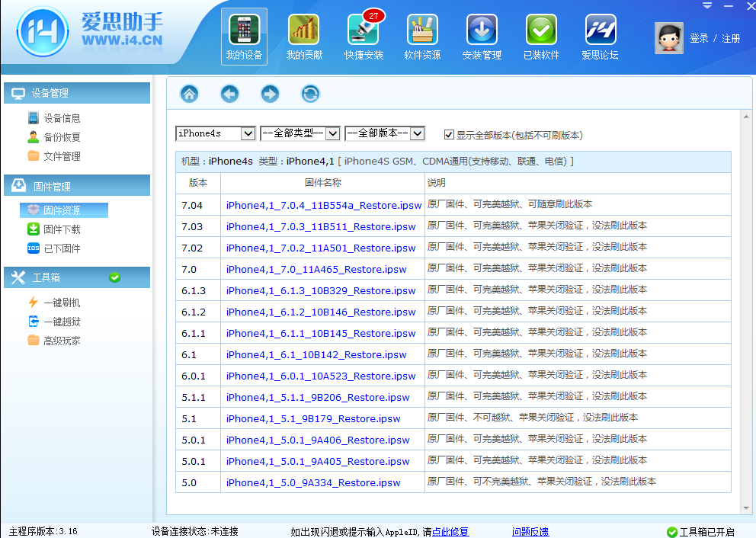Click the green check on 工具箱 header
Viewport: 756px width, 538px height.
[115, 277]
